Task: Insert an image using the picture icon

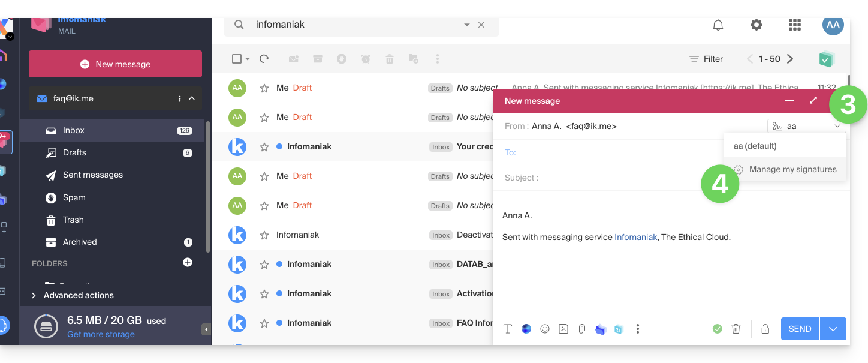Action: (x=563, y=329)
